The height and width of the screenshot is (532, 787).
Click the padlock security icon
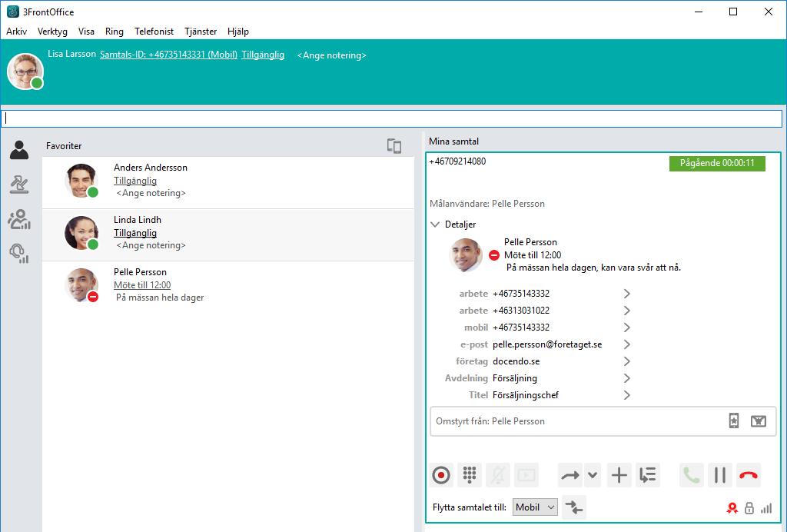[x=749, y=508]
